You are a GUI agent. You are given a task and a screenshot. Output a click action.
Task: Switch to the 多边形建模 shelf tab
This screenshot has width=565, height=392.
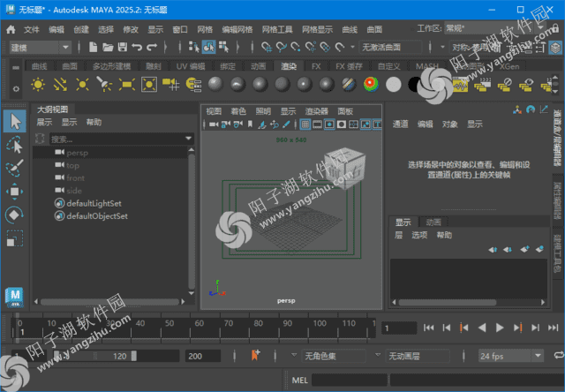pyautogui.click(x=112, y=66)
